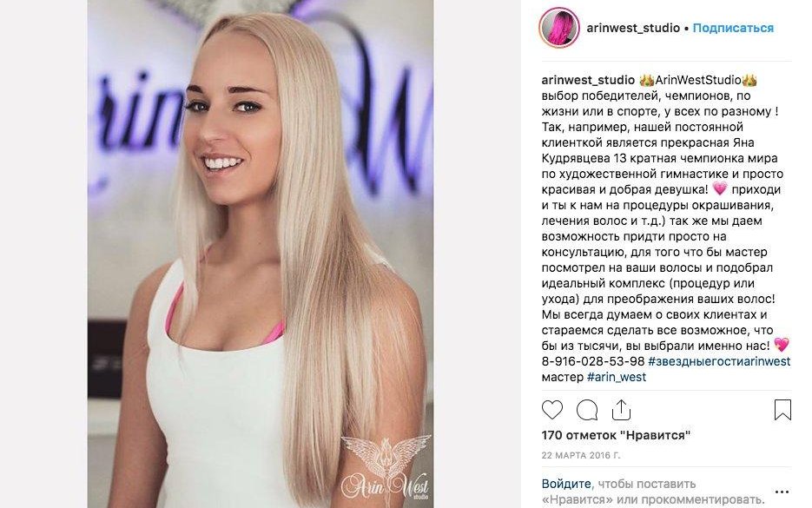The width and height of the screenshot is (812, 508).
Task: Click the comment prompt text area
Action: tap(653, 492)
